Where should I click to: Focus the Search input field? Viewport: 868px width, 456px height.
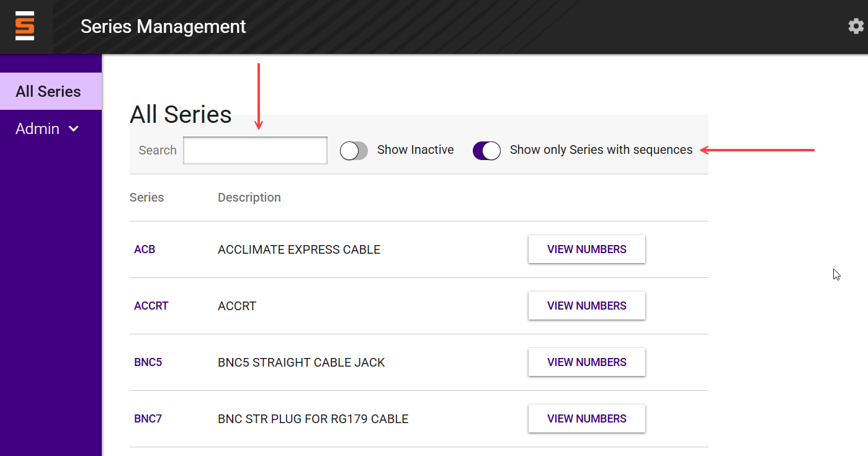pyautogui.click(x=255, y=150)
